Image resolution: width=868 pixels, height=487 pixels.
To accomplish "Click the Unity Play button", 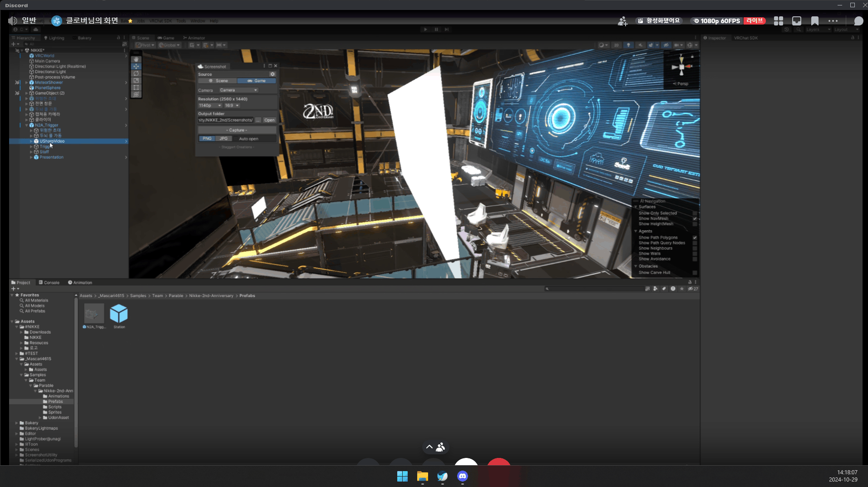I will [425, 30].
